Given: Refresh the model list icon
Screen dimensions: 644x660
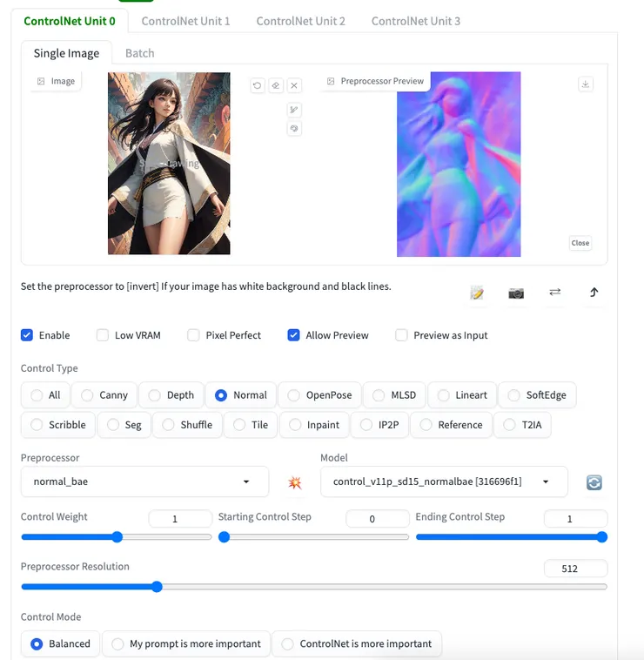Looking at the screenshot, I should tap(594, 482).
